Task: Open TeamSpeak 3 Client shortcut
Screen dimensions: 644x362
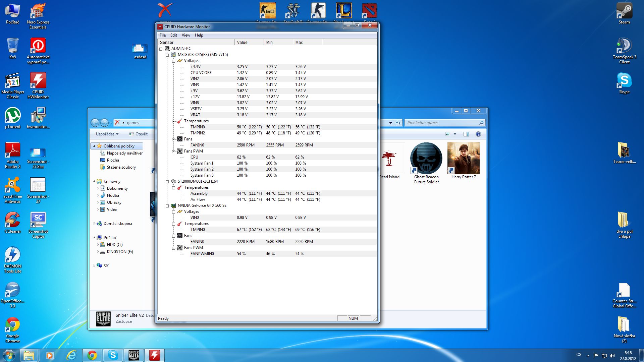Action: tap(624, 51)
